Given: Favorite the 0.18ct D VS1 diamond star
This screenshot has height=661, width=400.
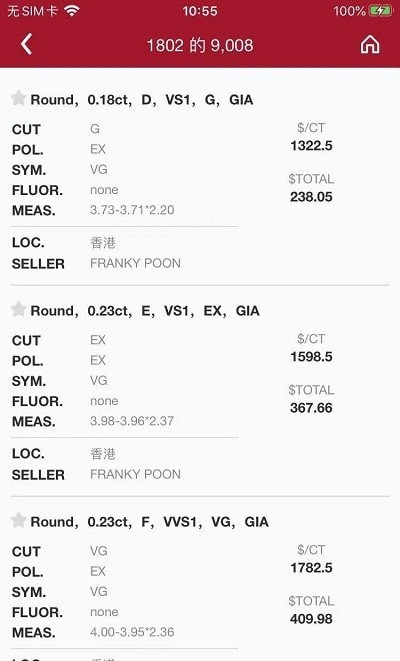Looking at the screenshot, I should coord(18,98).
